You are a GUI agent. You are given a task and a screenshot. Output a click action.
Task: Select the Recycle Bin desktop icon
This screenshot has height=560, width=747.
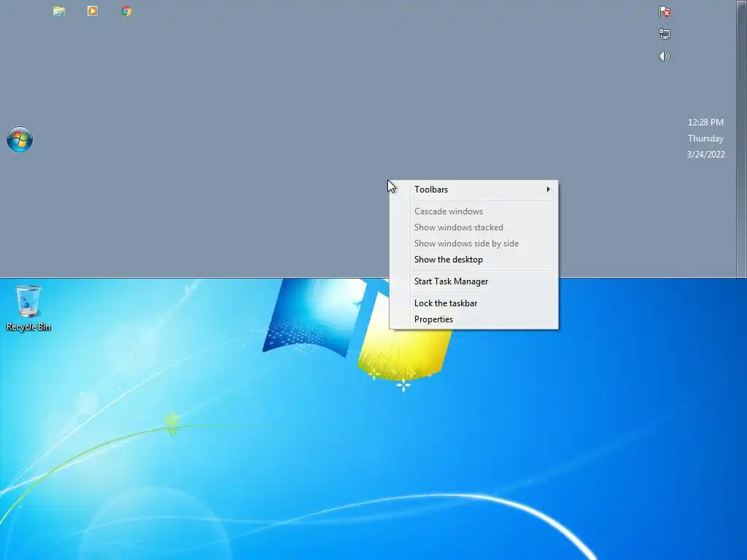click(x=28, y=308)
